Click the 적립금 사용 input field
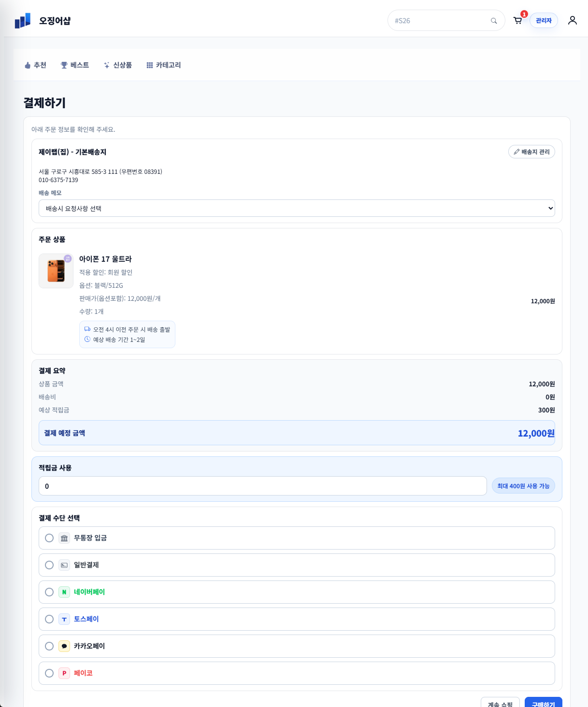The image size is (588, 707). 262,486
